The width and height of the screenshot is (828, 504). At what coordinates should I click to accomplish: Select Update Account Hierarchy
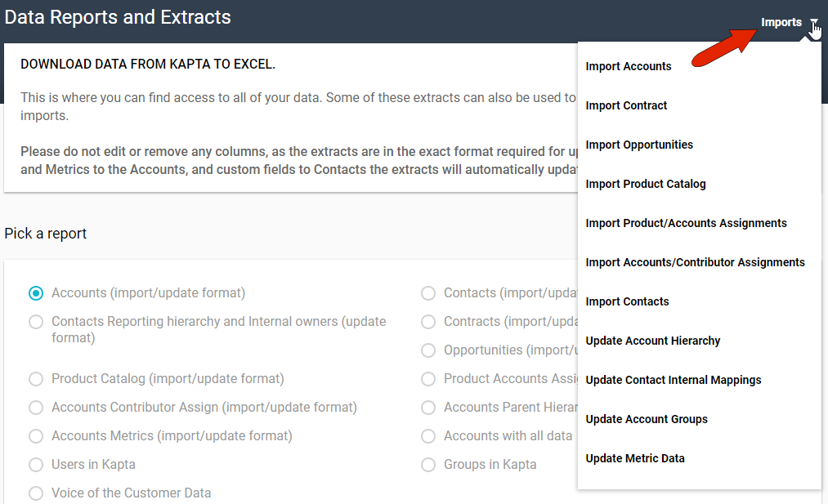653,341
